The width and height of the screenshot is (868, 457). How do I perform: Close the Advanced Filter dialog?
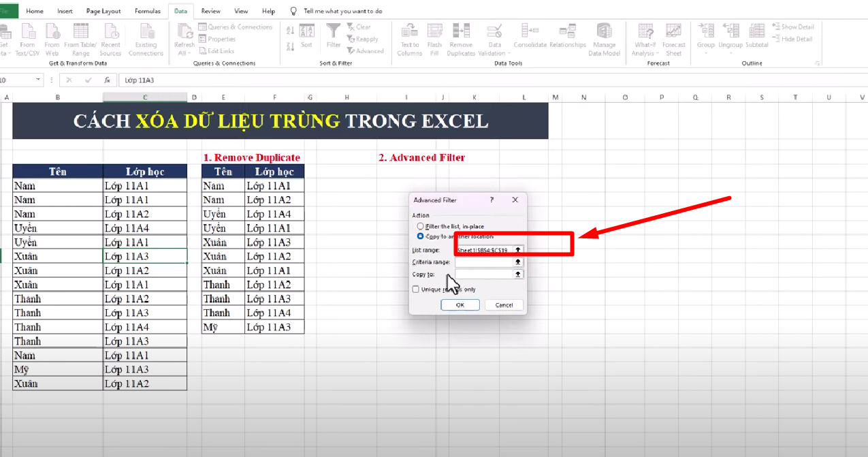click(515, 200)
